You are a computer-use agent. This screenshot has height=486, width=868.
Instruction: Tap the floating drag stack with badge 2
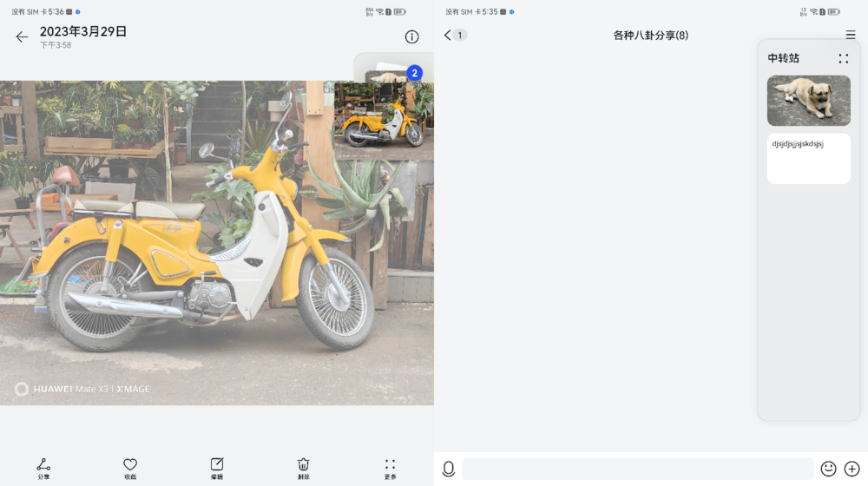pyautogui.click(x=392, y=71)
